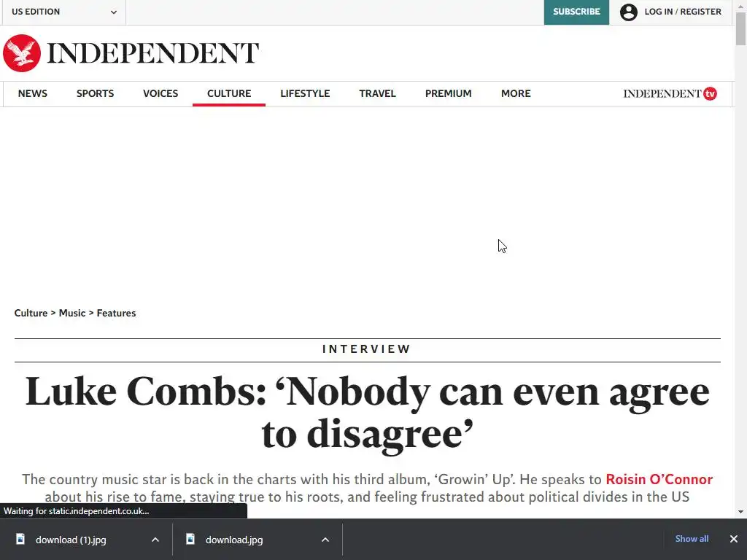The height and width of the screenshot is (560, 747).
Task: Click the download.jpg file icon
Action: point(190,539)
